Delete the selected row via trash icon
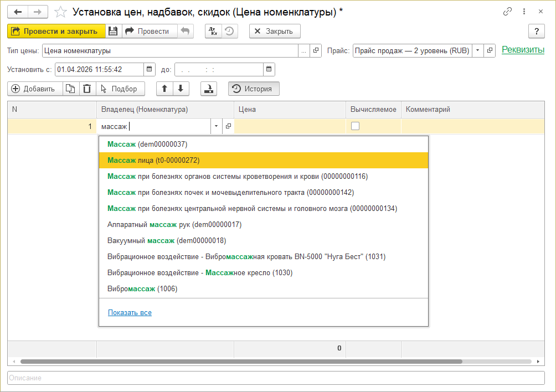 (86, 89)
